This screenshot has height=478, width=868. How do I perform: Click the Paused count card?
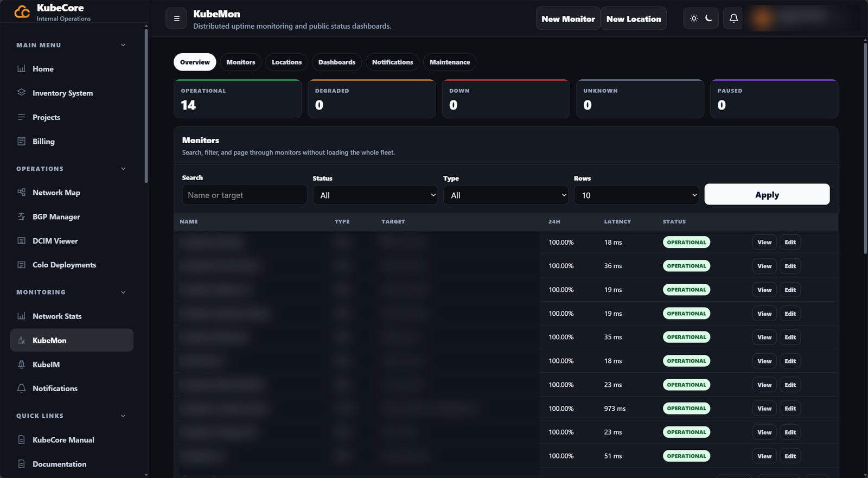[774, 99]
